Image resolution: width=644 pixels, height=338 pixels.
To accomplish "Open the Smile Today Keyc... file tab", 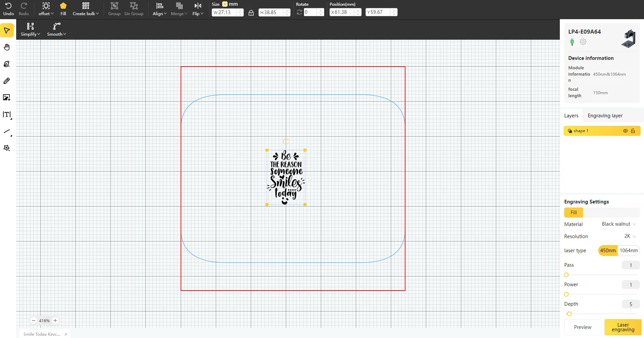I will click(42, 334).
